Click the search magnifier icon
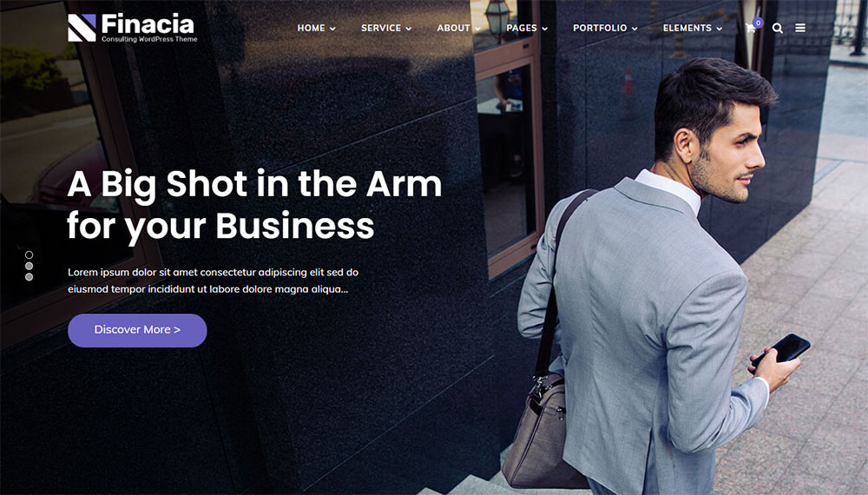Image resolution: width=868 pixels, height=495 pixels. 777,29
